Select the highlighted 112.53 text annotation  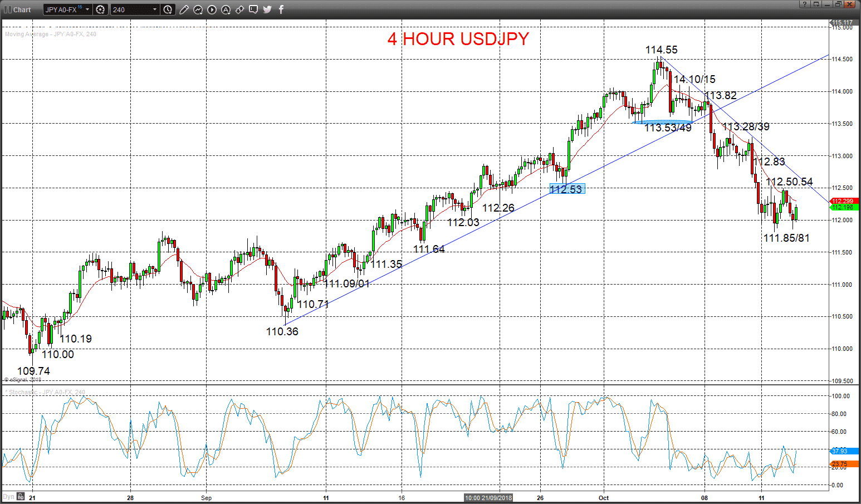[567, 189]
